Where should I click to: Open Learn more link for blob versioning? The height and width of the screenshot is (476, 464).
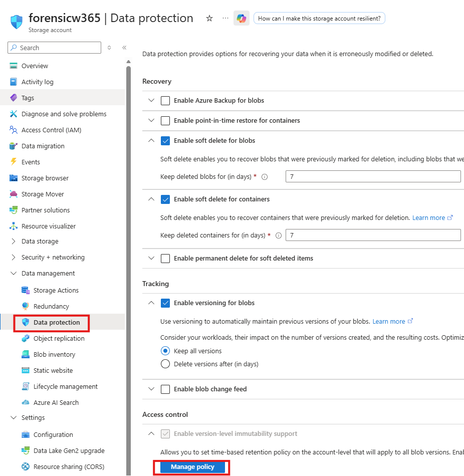(x=393, y=321)
